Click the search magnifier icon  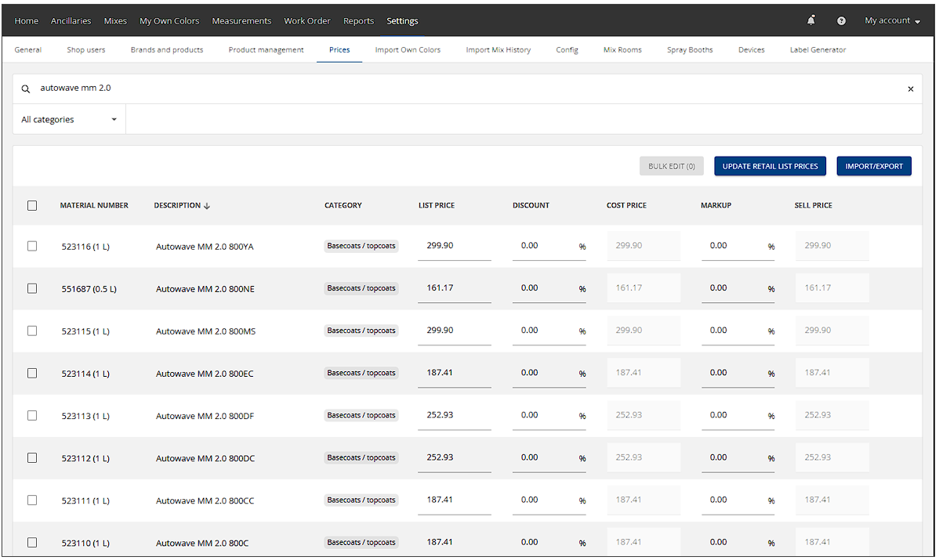(26, 89)
